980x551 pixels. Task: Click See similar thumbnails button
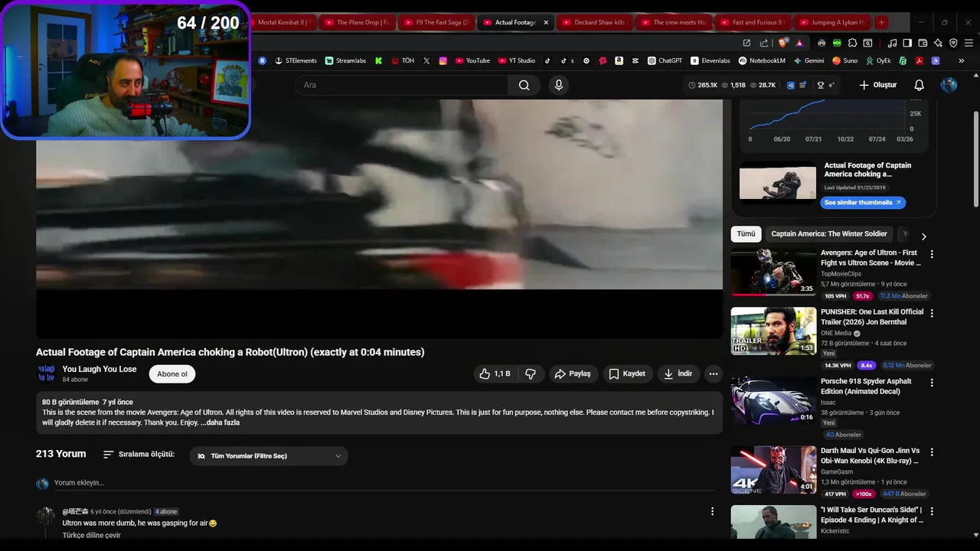(863, 203)
